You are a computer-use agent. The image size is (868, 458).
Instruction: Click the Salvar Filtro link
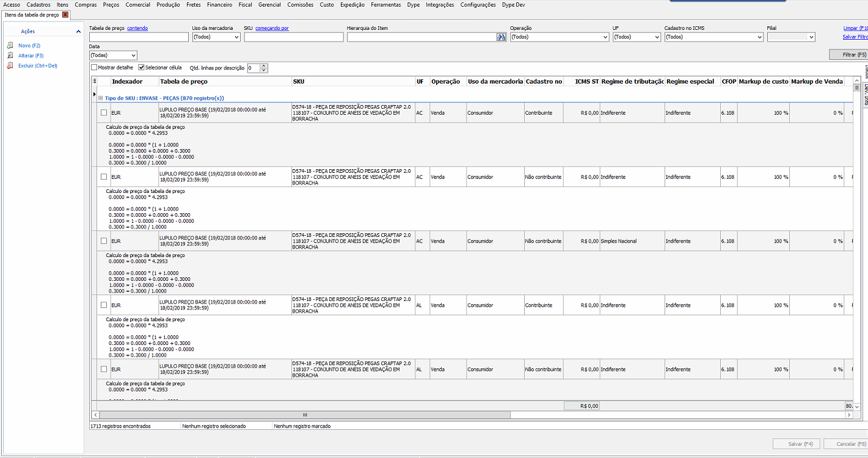pyautogui.click(x=855, y=37)
